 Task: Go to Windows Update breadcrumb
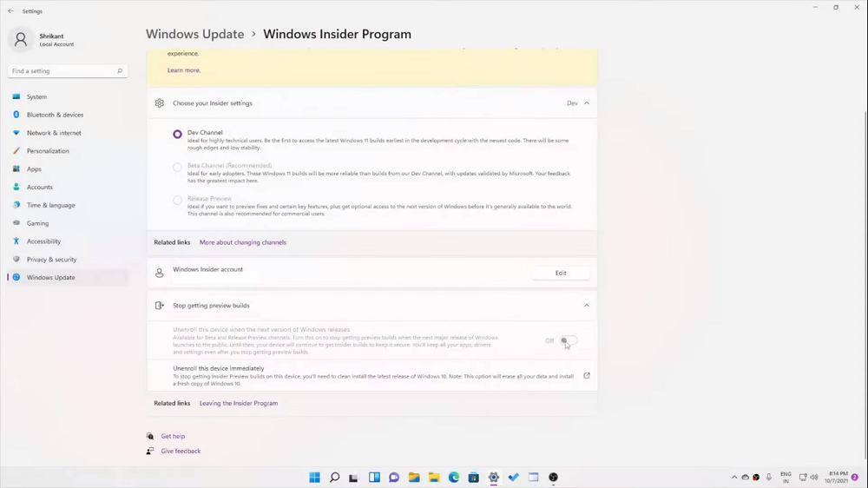click(x=194, y=34)
